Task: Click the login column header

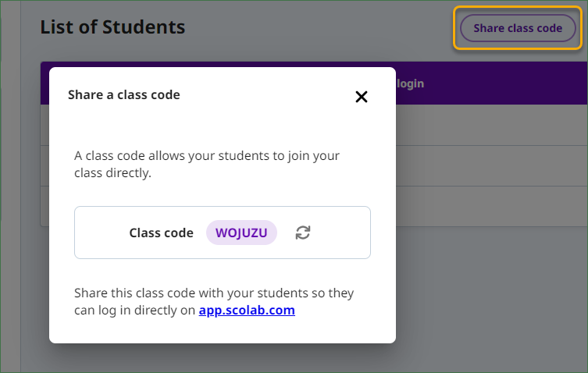Action: pos(410,83)
